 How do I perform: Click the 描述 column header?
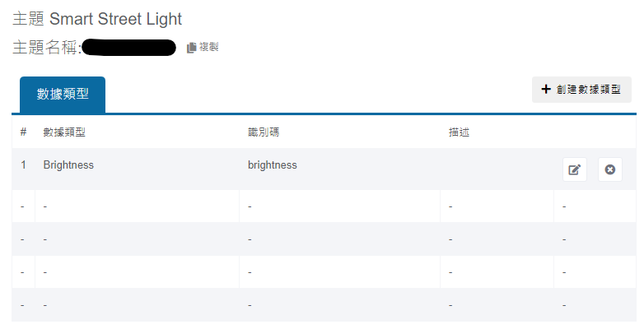click(460, 132)
